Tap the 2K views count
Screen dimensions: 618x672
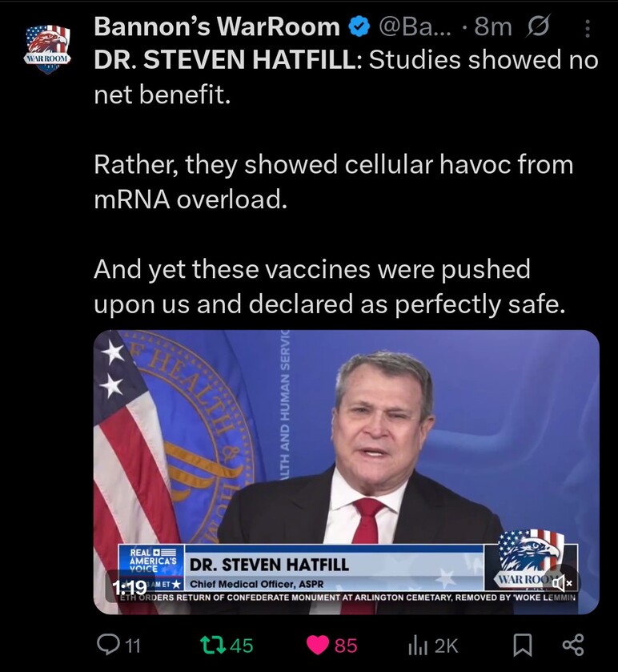pyautogui.click(x=446, y=646)
